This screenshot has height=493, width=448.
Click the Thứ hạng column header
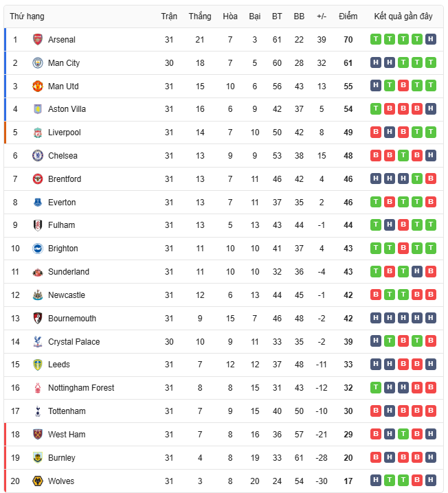[x=27, y=16]
